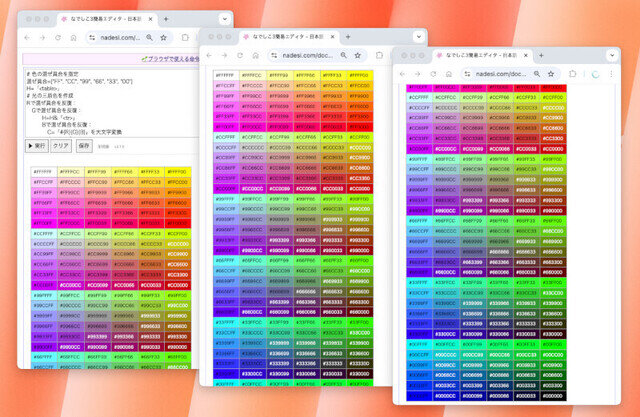Close the tab in right window

coord(526,55)
